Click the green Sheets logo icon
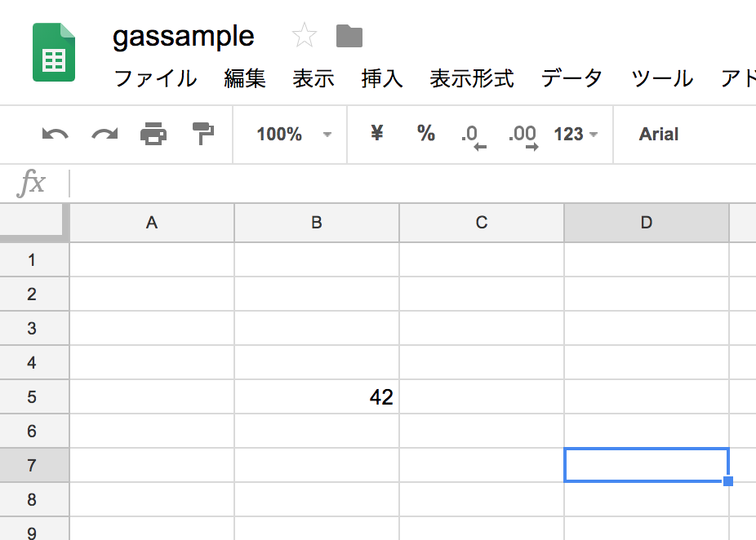Screen dimensions: 756x540 (52, 51)
